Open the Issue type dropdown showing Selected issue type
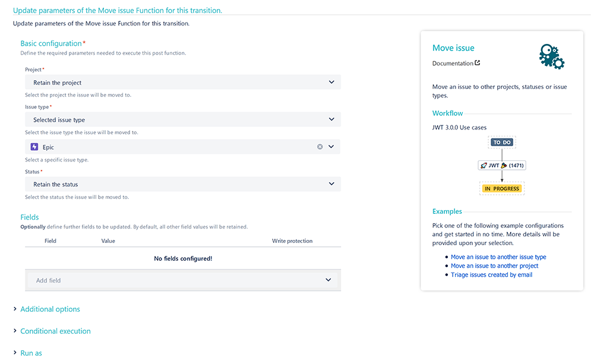Screen dimensions: 594x364 182,119
